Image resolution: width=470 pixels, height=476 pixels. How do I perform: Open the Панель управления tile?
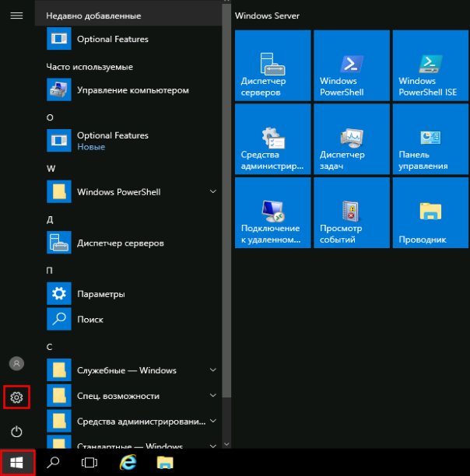click(430, 140)
